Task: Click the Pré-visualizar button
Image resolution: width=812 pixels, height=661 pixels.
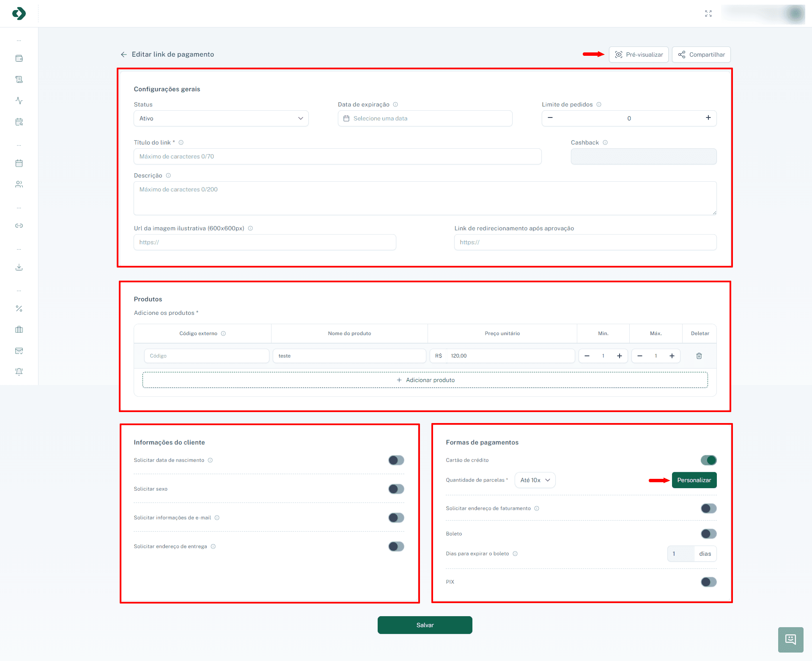Action: click(639, 55)
